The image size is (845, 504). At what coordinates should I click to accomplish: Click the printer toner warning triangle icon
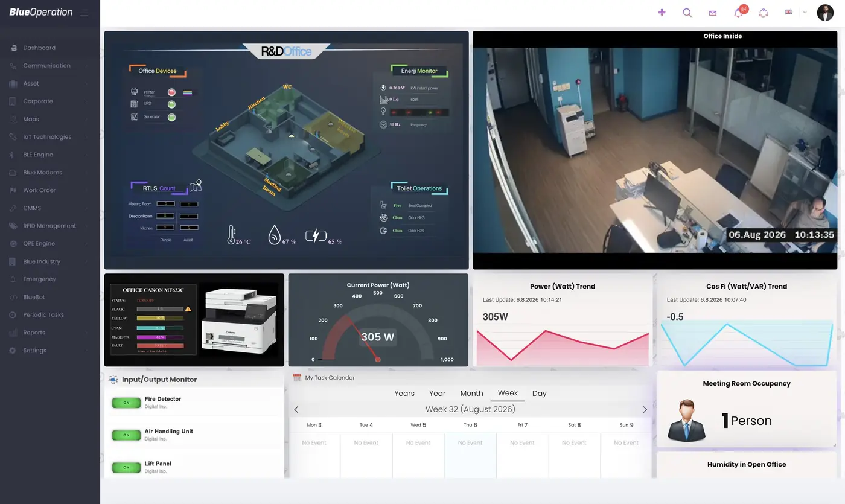pyautogui.click(x=188, y=308)
